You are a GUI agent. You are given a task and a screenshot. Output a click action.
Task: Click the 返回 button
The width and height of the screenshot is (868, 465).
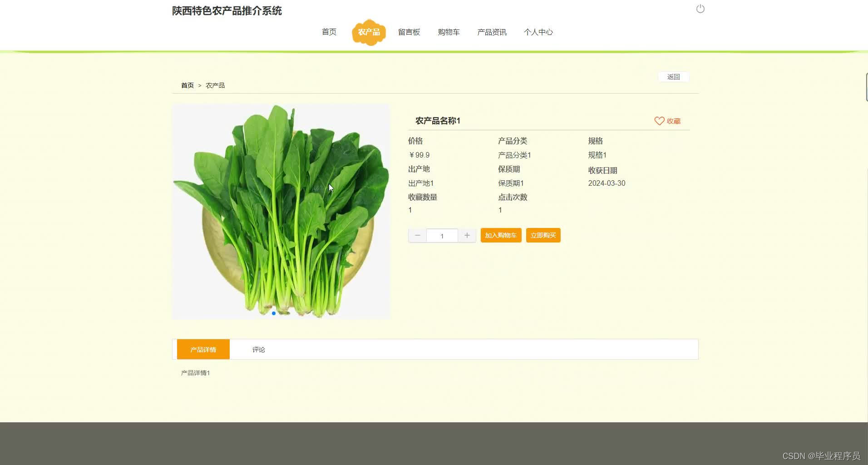(673, 76)
